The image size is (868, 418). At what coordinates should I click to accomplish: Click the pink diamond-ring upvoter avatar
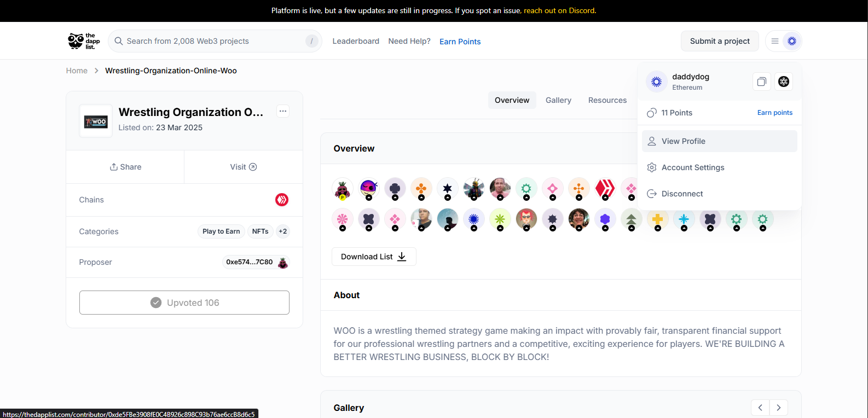click(x=553, y=189)
